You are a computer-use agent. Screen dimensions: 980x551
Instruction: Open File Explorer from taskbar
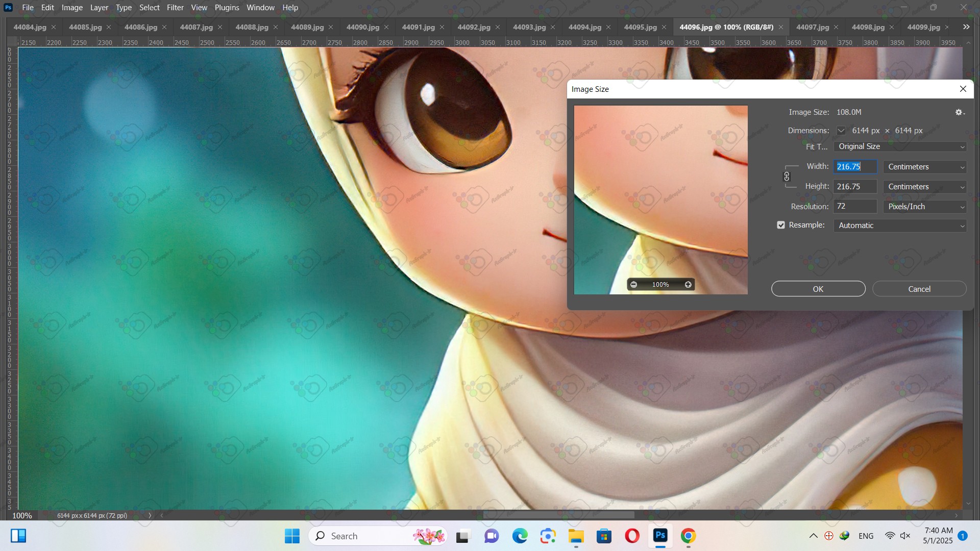click(x=576, y=536)
